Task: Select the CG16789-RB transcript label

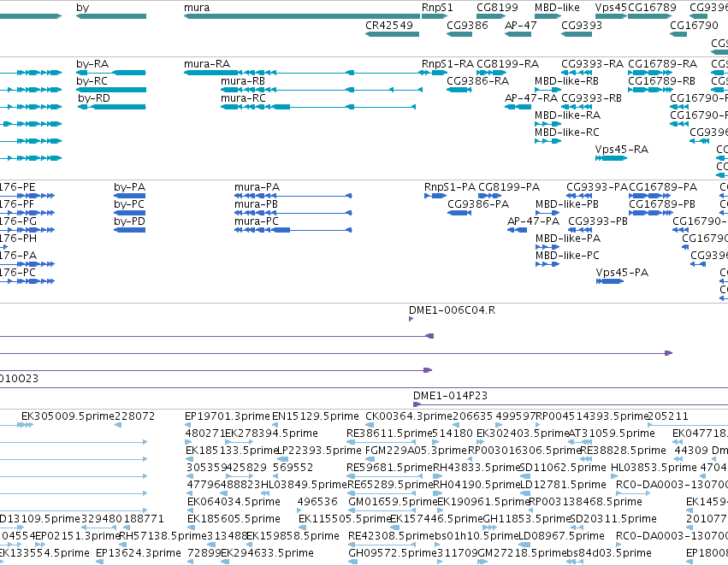Action: click(661, 80)
